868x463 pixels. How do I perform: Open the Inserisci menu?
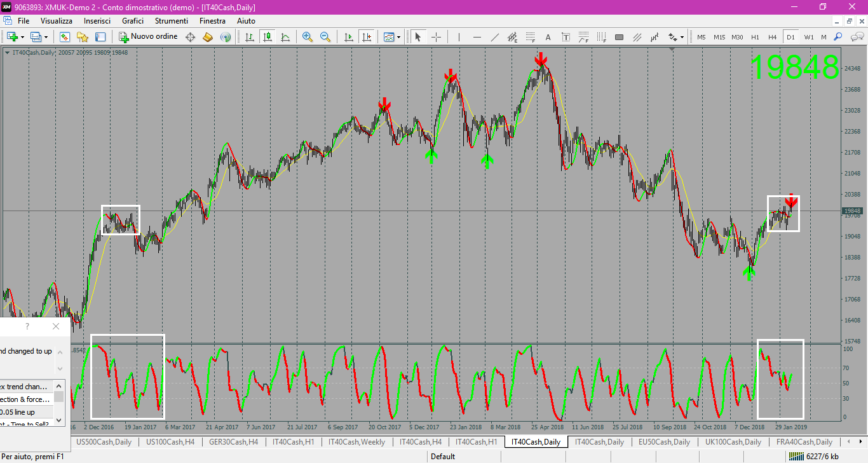pyautogui.click(x=97, y=21)
